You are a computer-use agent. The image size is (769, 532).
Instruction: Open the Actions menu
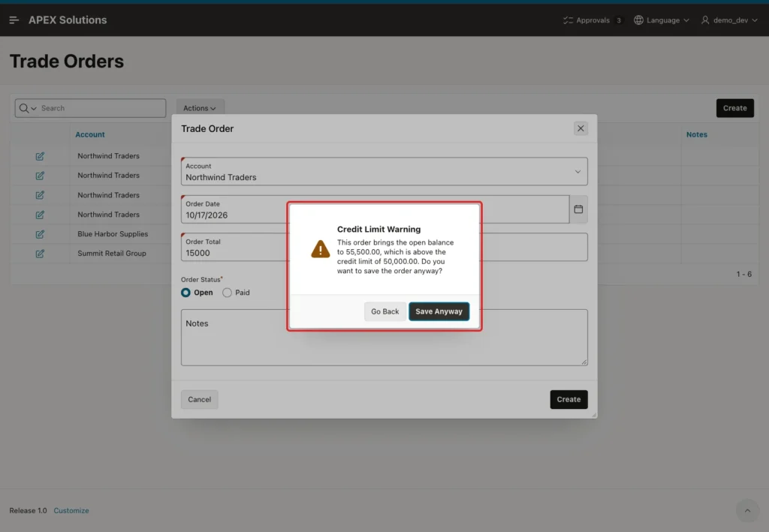coord(200,108)
